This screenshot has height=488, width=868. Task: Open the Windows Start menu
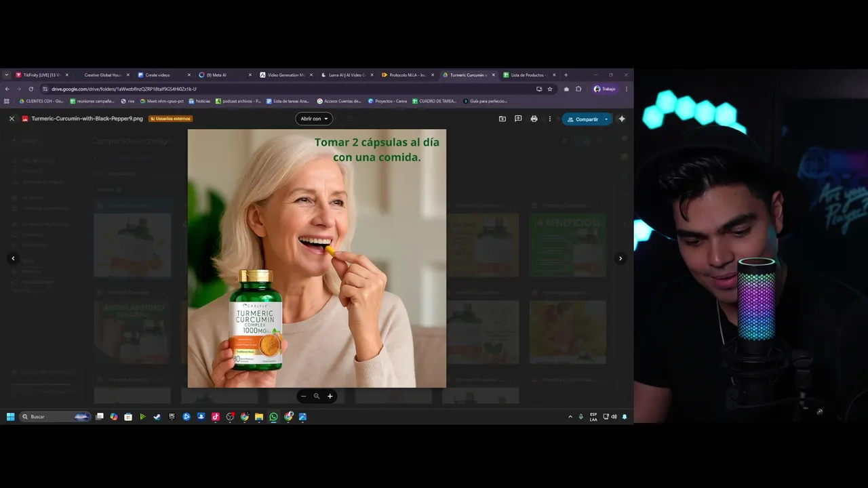click(10, 417)
